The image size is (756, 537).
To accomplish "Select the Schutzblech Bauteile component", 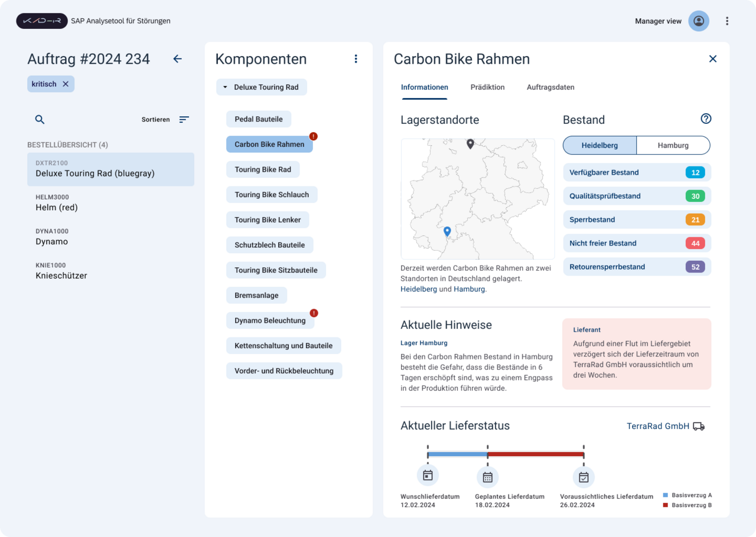I will (270, 245).
